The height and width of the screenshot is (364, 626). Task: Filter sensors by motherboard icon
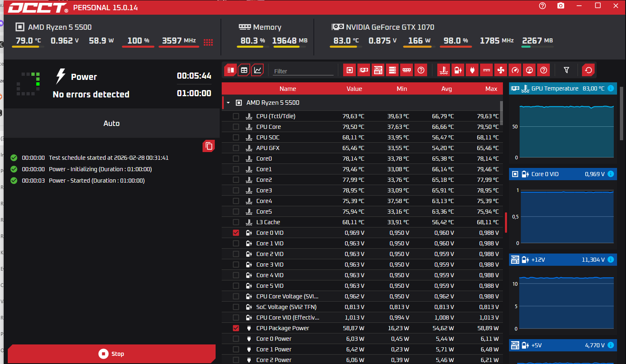click(x=378, y=70)
